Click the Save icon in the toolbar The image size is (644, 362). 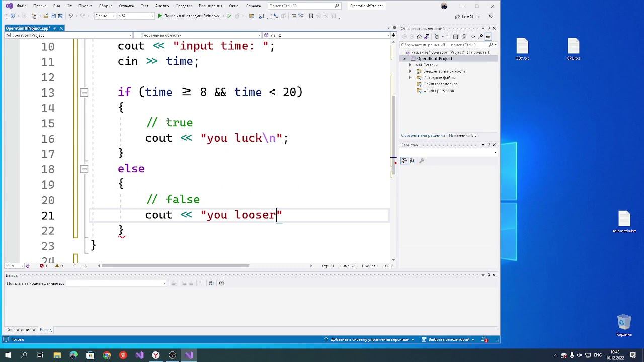pyautogui.click(x=53, y=16)
